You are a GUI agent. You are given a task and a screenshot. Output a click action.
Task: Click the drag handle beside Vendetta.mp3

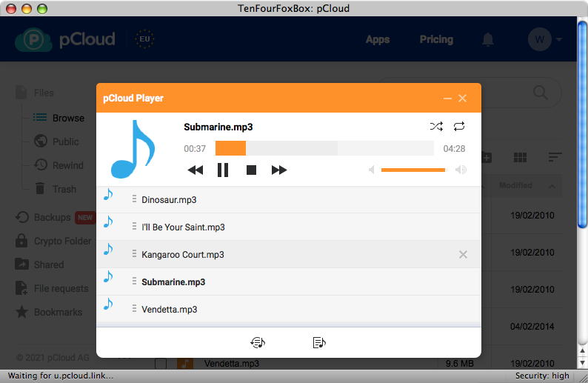[134, 308]
